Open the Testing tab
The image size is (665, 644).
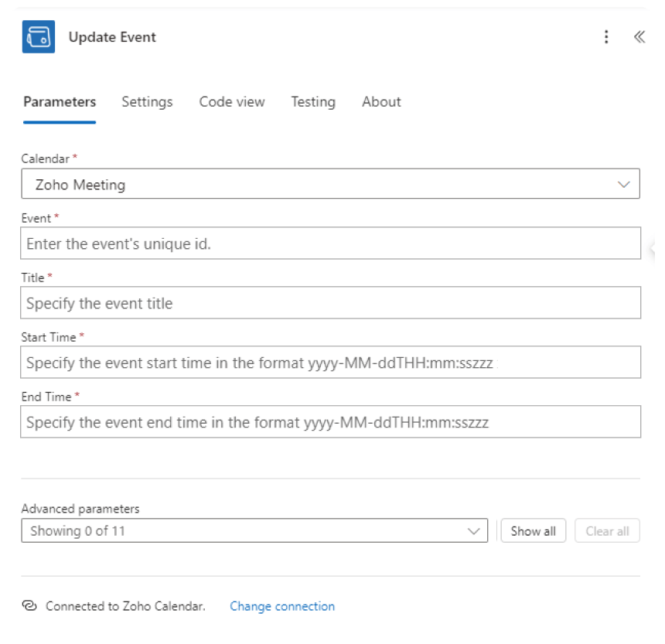pyautogui.click(x=313, y=102)
